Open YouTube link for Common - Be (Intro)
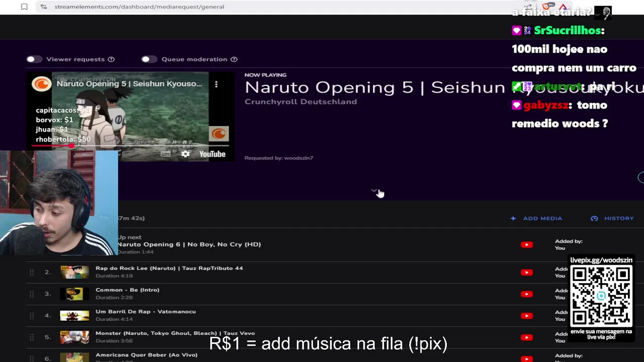 [527, 294]
